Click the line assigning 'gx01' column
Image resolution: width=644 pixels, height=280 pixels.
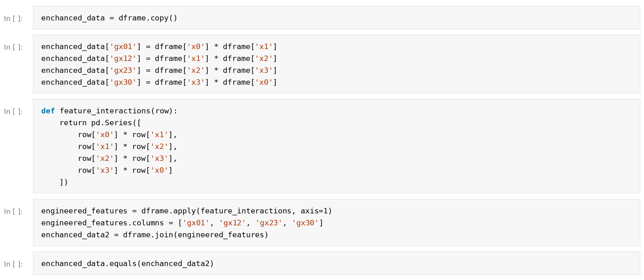coord(159,47)
